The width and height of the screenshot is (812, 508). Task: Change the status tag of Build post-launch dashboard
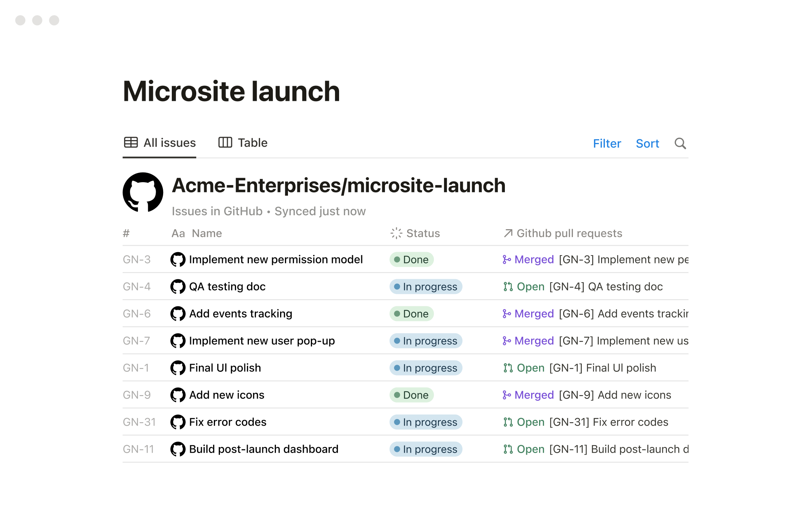(x=426, y=449)
